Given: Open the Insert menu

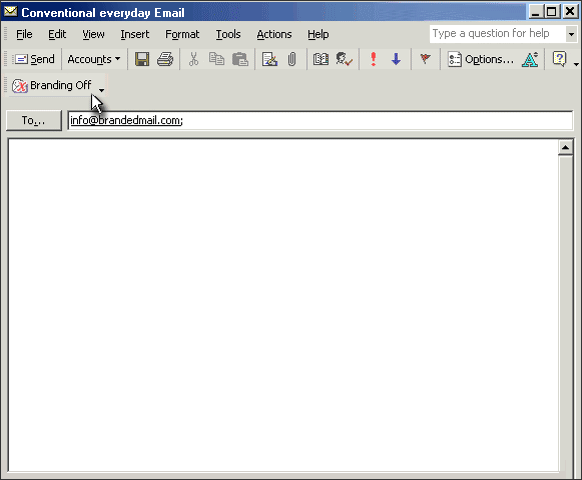Looking at the screenshot, I should click(x=134, y=34).
